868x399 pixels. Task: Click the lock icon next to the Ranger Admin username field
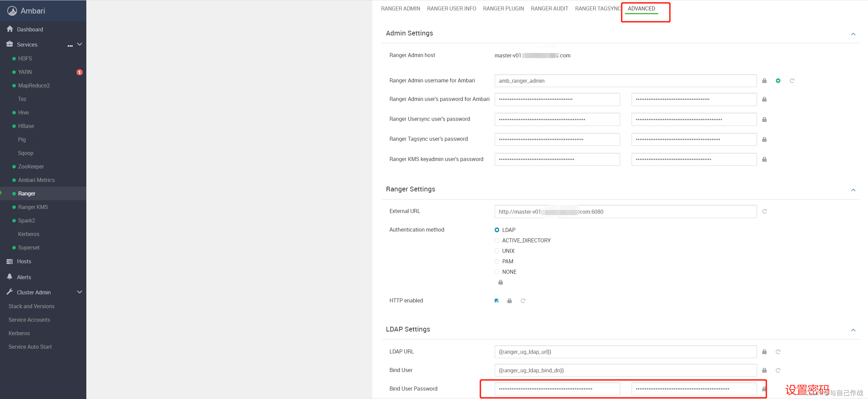tap(764, 81)
